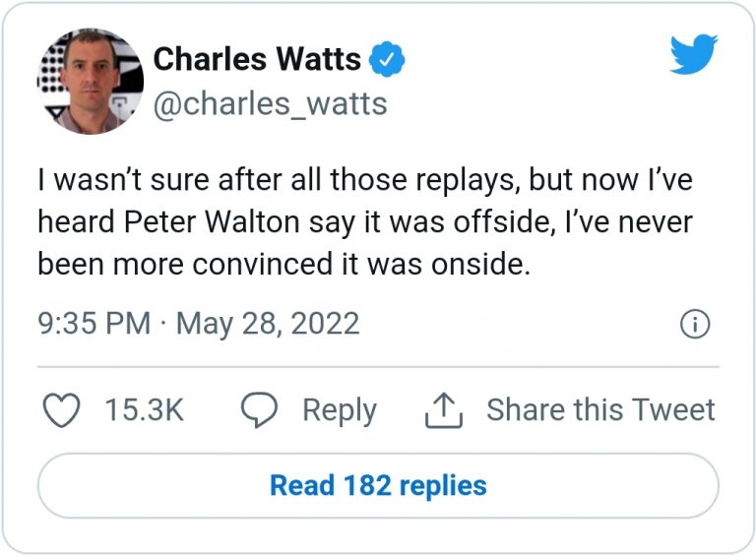
Task: Like the tweet with the heart icon
Action: (x=64, y=410)
